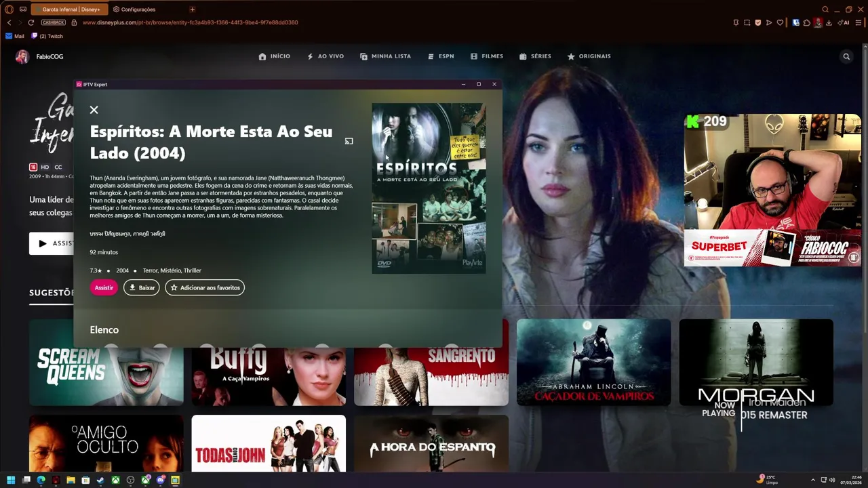
Task: Click the cast-to-device icon beside the movie title
Action: pos(349,141)
